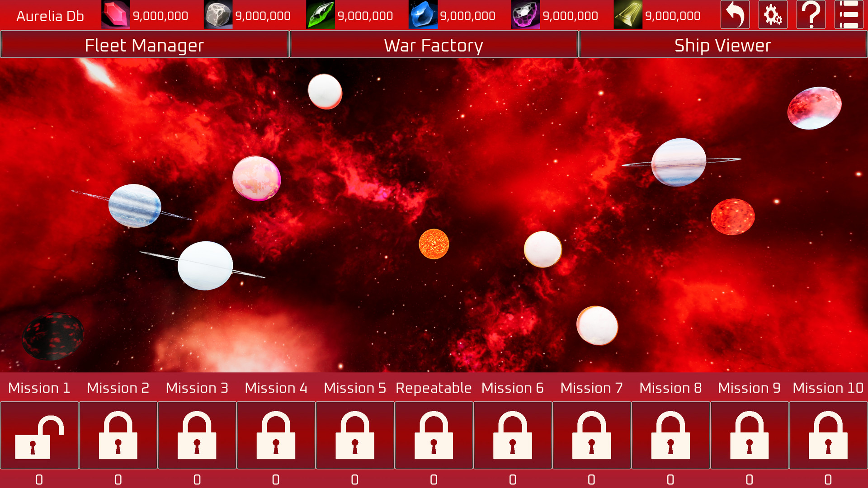Open the Fleet Manager tab
The height and width of the screenshot is (488, 868).
145,44
